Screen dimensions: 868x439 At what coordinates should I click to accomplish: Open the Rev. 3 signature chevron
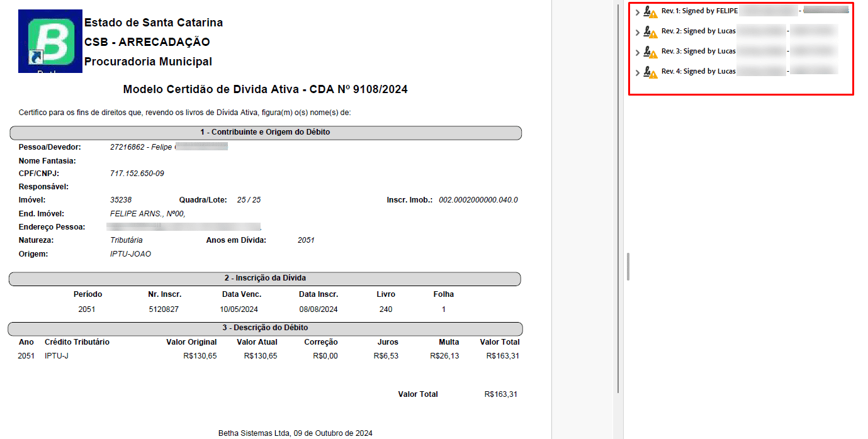[x=637, y=52]
